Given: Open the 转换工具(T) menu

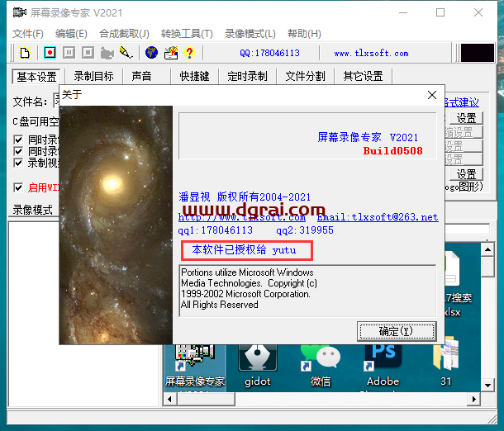Looking at the screenshot, I should (x=186, y=34).
